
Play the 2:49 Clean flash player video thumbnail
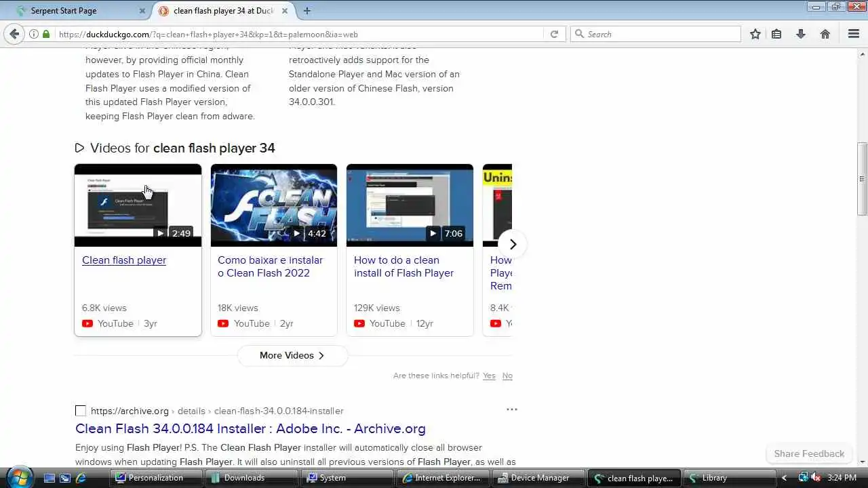tap(138, 205)
